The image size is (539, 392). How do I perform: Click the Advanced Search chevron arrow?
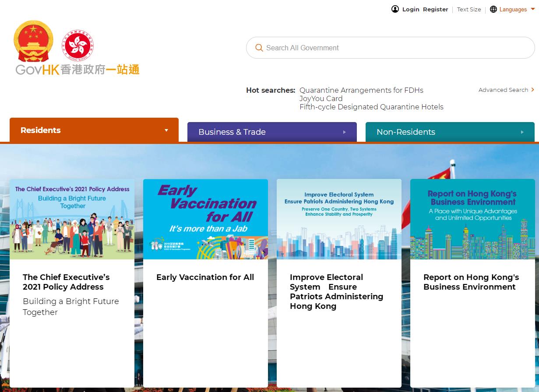(x=532, y=90)
